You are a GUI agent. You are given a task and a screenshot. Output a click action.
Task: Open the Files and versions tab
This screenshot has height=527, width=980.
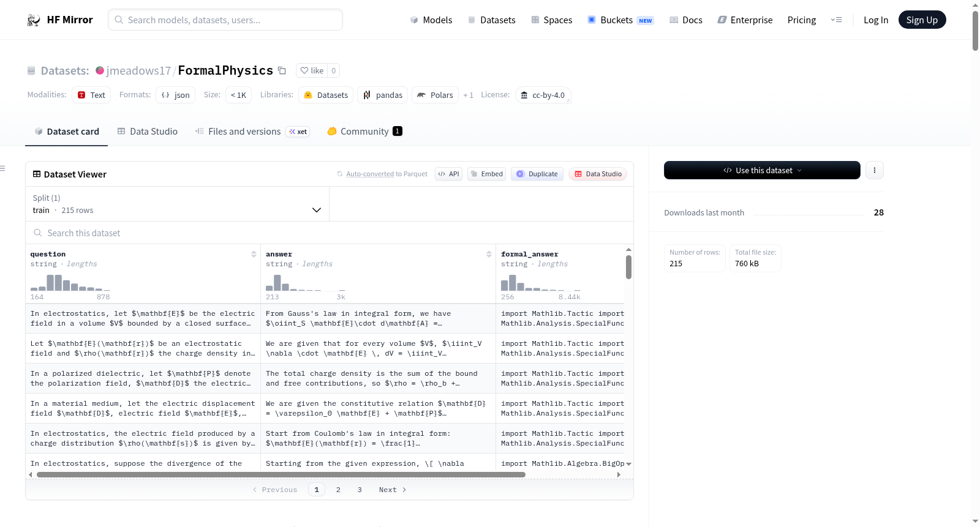(x=252, y=131)
